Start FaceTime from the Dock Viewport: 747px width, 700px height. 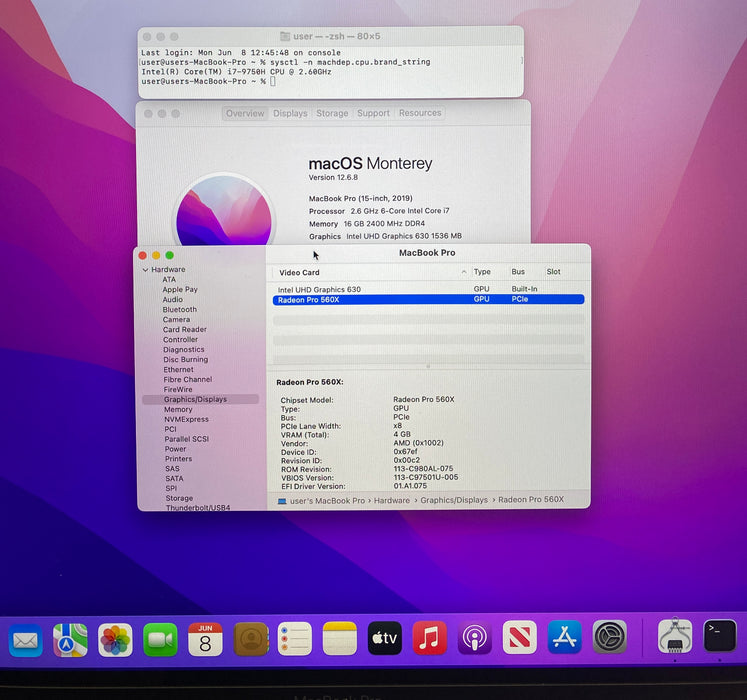(x=160, y=639)
